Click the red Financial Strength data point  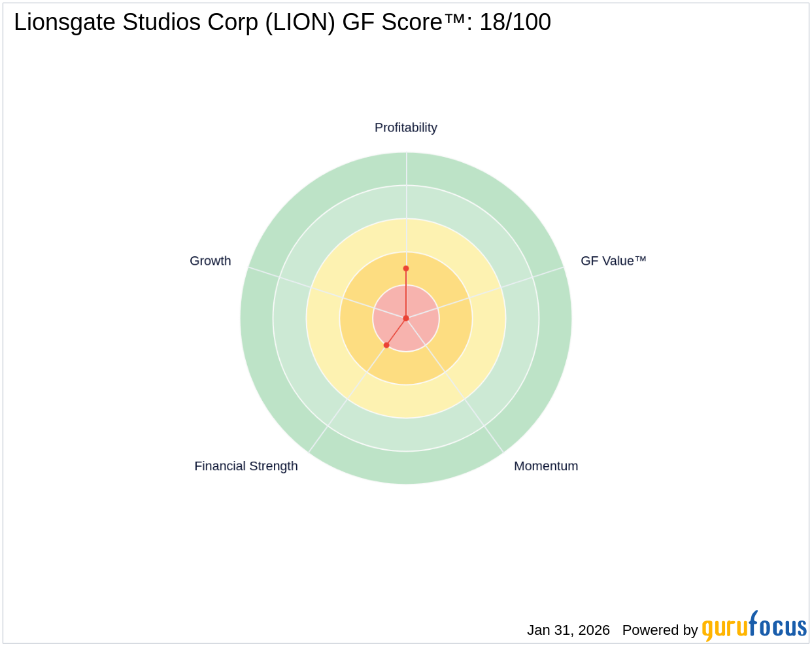(x=386, y=345)
